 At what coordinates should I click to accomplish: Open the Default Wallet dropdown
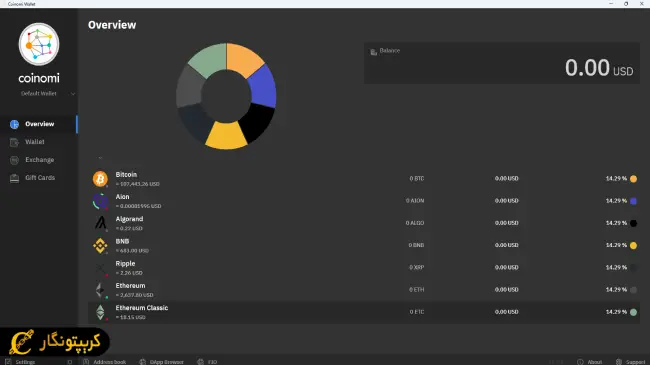point(48,94)
